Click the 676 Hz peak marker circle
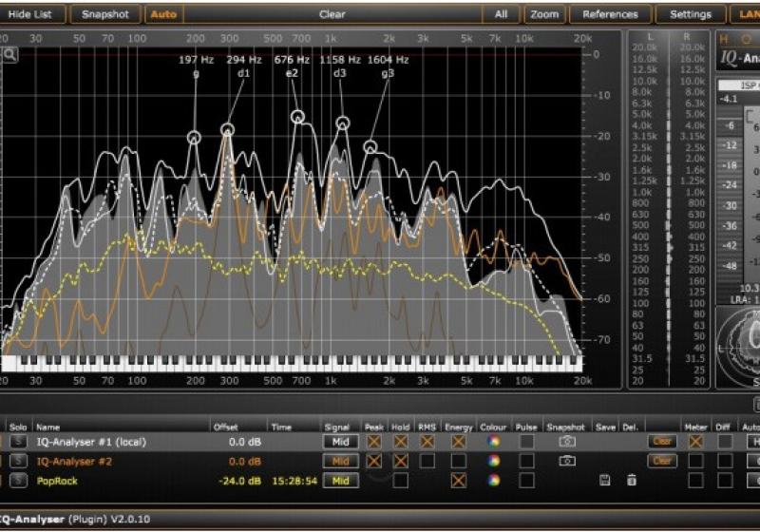 pyautogui.click(x=297, y=117)
